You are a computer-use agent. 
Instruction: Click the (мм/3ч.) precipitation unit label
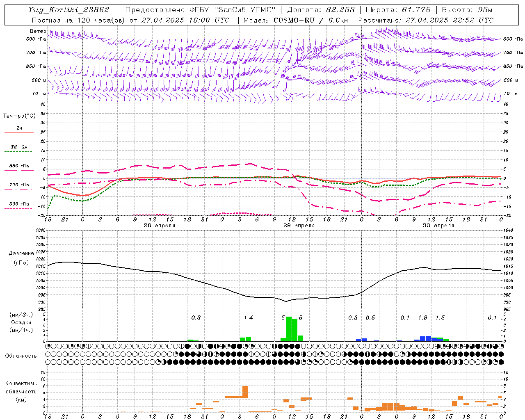tap(21, 315)
